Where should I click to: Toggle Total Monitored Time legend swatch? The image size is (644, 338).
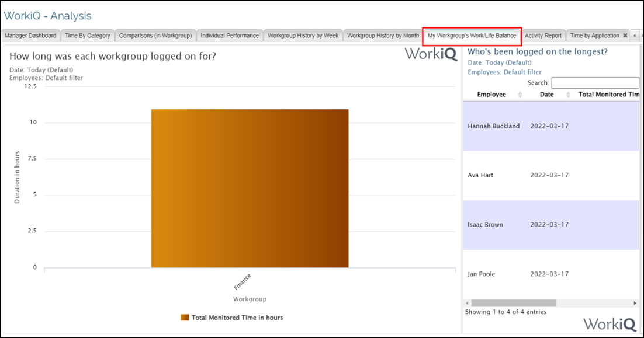185,318
